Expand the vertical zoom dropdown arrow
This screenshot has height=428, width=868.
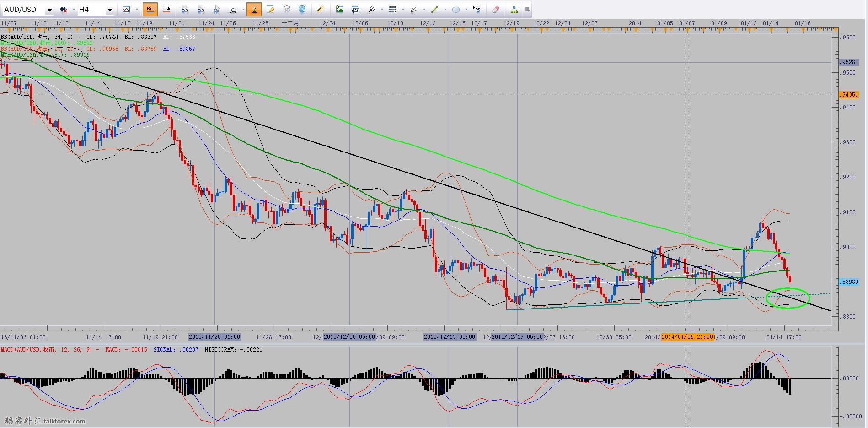tap(243, 9)
